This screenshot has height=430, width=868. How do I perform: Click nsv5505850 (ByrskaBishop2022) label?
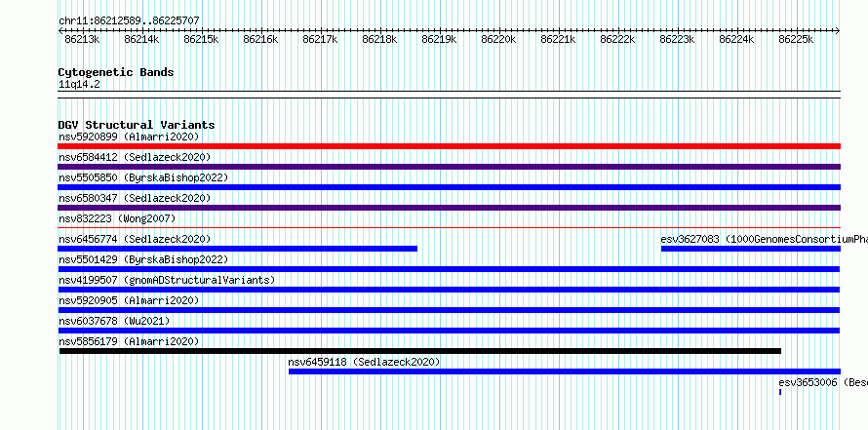[x=143, y=177]
